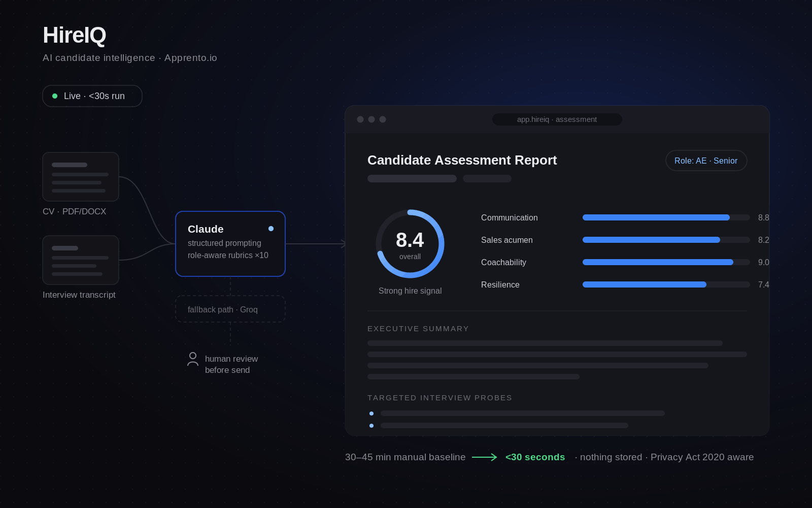
Task: Click the CV · PDF/DOCX label
Action: [x=75, y=211]
